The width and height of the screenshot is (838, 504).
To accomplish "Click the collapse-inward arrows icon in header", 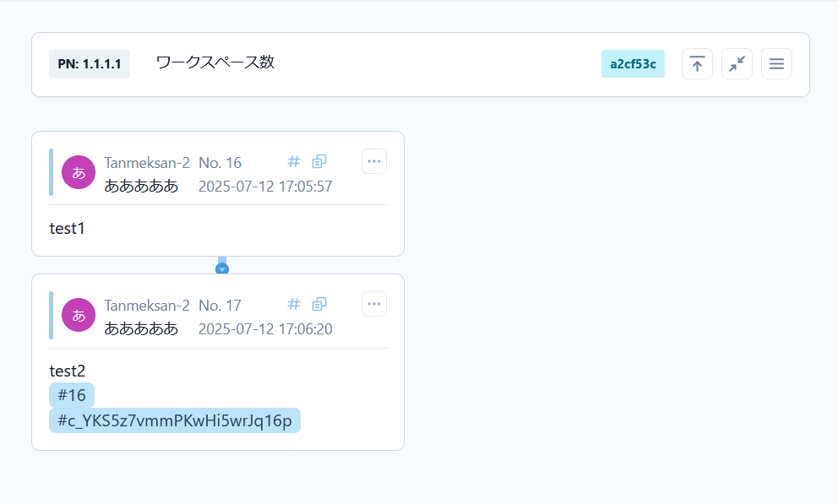I will tap(737, 63).
